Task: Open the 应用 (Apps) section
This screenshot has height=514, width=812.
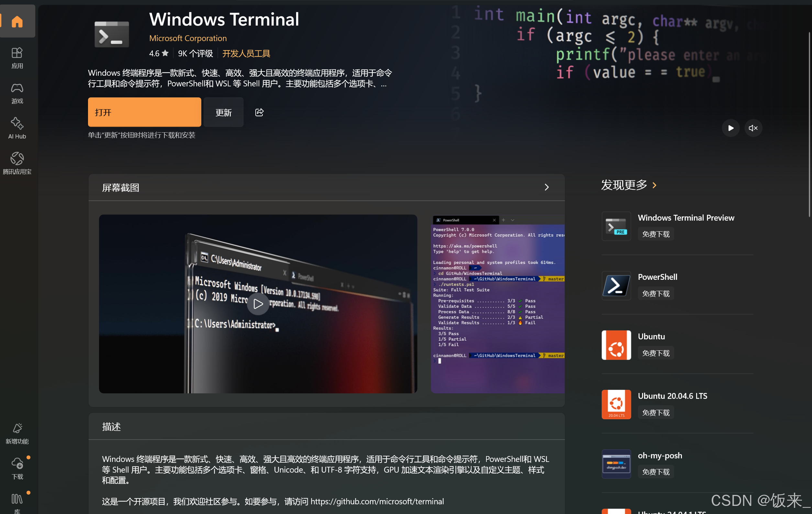Action: 17,58
